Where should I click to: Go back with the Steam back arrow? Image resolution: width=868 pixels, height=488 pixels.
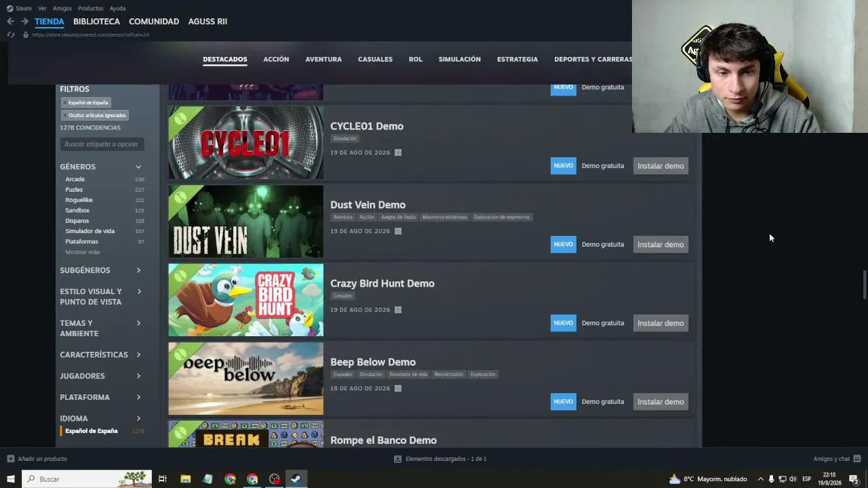pyautogui.click(x=10, y=22)
